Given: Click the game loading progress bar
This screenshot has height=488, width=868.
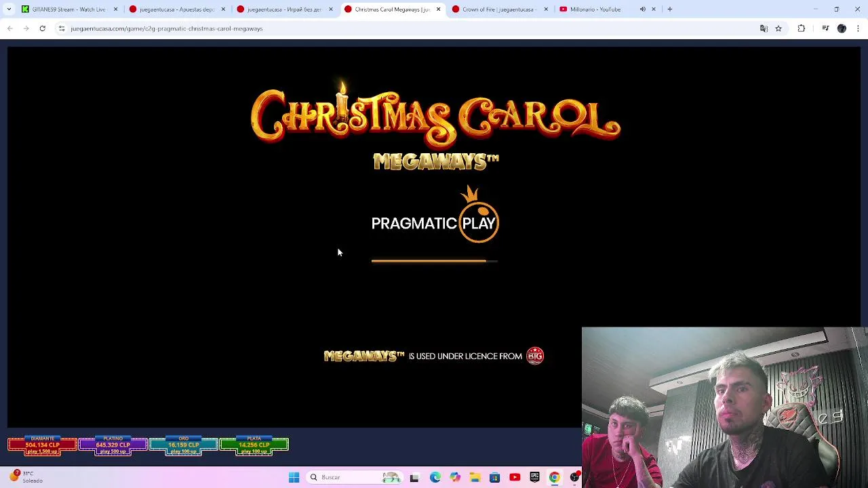Looking at the screenshot, I should point(435,261).
